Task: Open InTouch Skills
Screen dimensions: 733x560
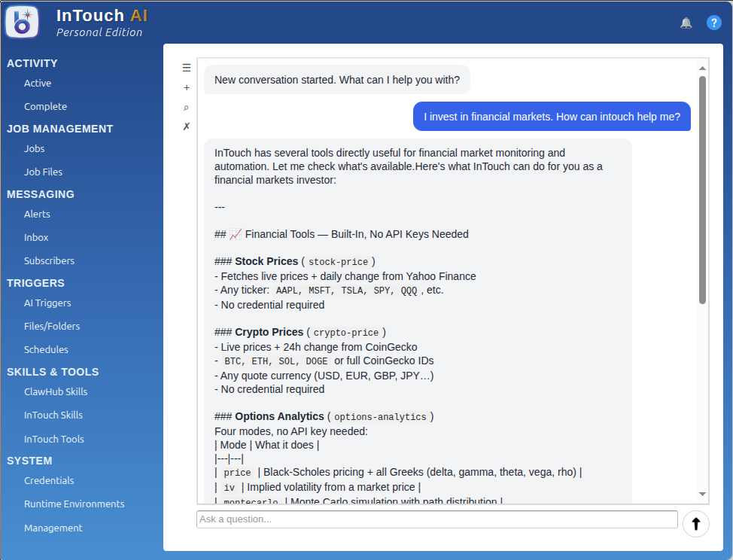Action: tap(53, 415)
